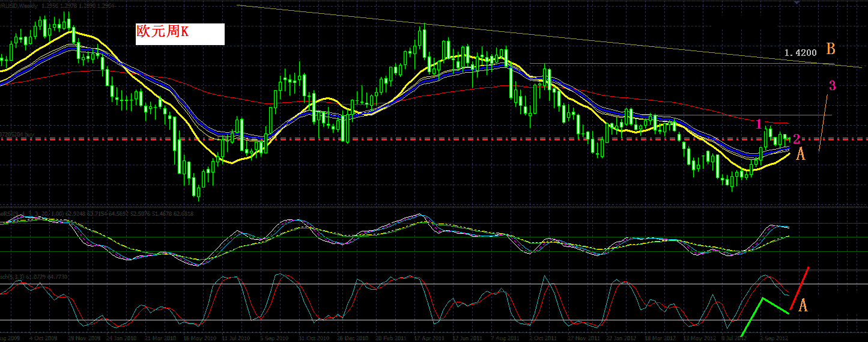Click the 24 Jan 2010 date label
Screen dimensions: 868x342
(122, 338)
